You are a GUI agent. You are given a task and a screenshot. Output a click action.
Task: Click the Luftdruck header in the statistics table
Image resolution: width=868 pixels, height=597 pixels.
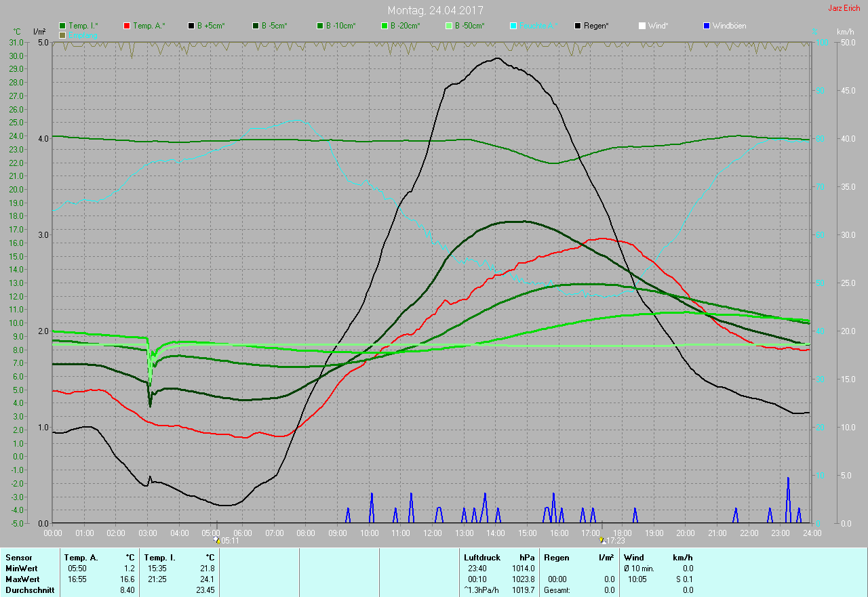pos(481,558)
